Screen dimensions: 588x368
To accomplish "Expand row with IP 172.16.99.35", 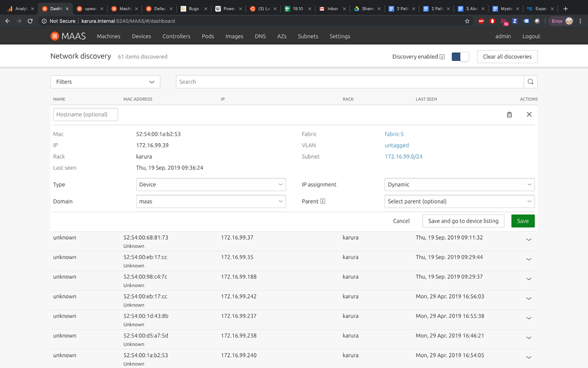I will (529, 259).
